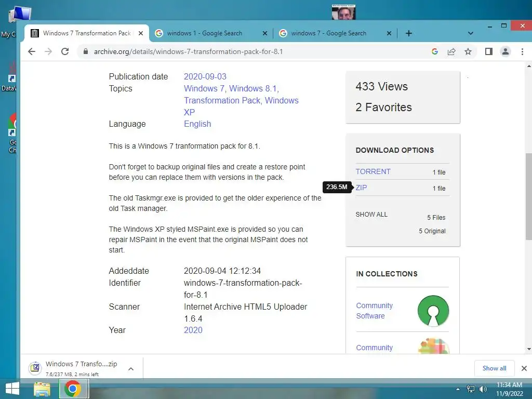Switch to the 'windows 1 - Google Search' tab
The width and height of the screenshot is (532, 399).
click(x=205, y=33)
